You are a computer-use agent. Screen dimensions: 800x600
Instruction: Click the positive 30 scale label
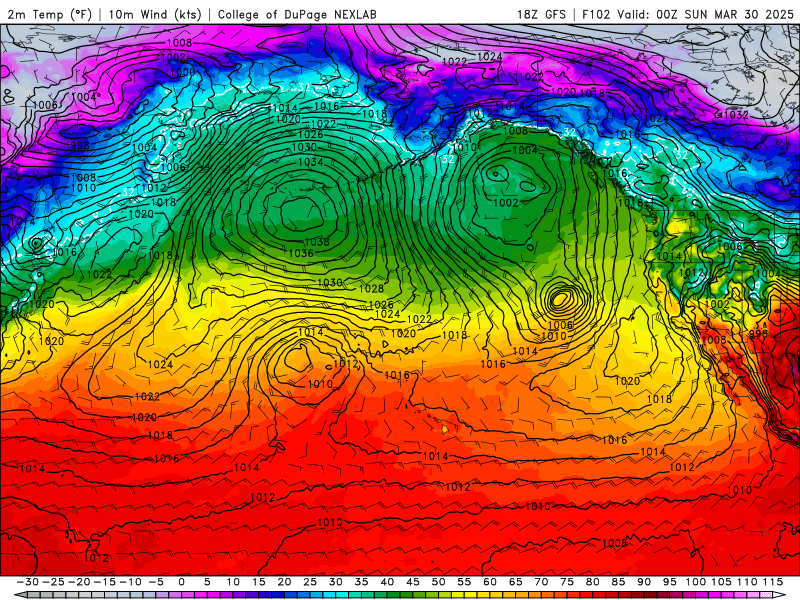click(x=335, y=582)
